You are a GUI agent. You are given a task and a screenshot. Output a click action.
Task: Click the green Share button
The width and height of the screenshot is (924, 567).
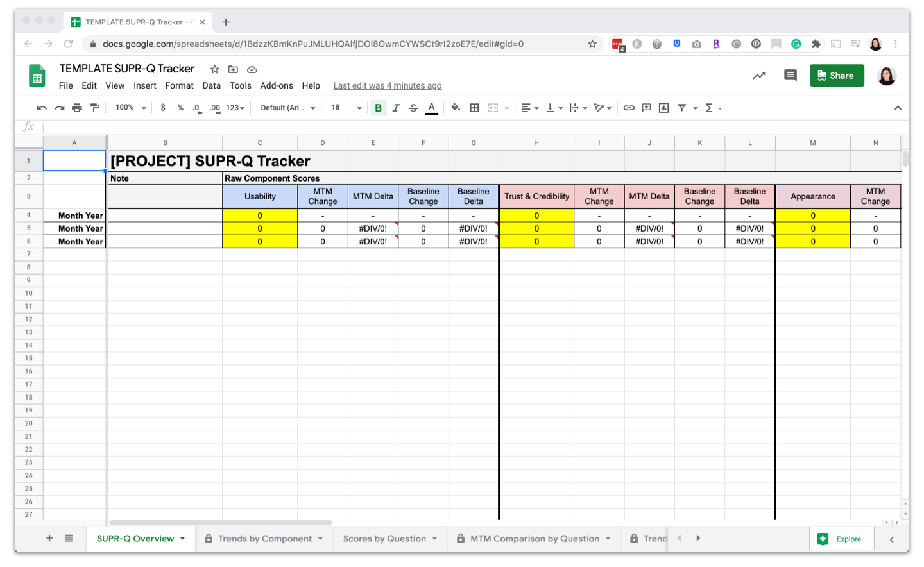click(837, 76)
